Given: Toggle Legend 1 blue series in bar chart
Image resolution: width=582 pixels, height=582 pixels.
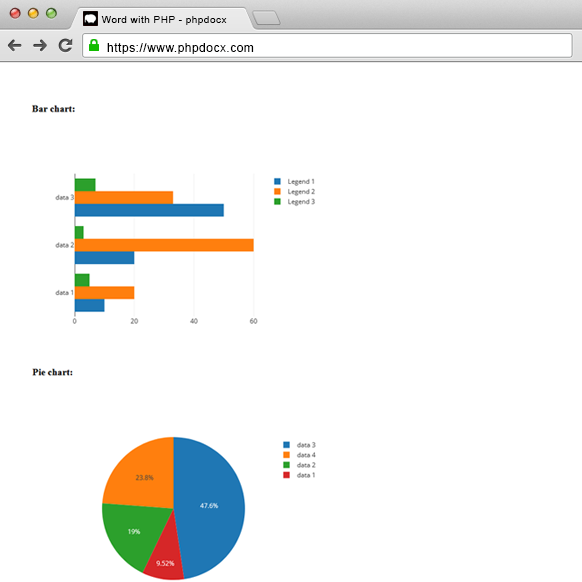Looking at the screenshot, I should point(294,182).
